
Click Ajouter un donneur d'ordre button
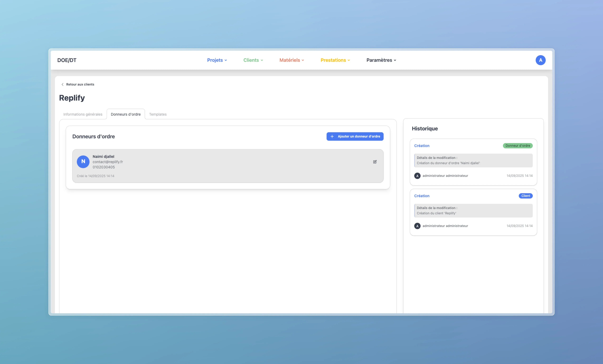[355, 136]
